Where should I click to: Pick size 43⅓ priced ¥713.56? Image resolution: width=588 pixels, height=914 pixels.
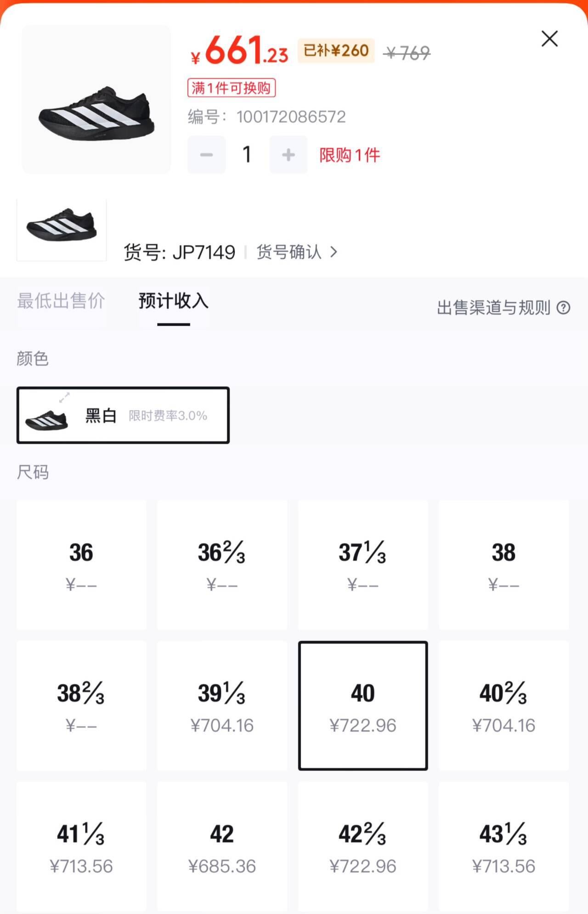click(x=503, y=846)
